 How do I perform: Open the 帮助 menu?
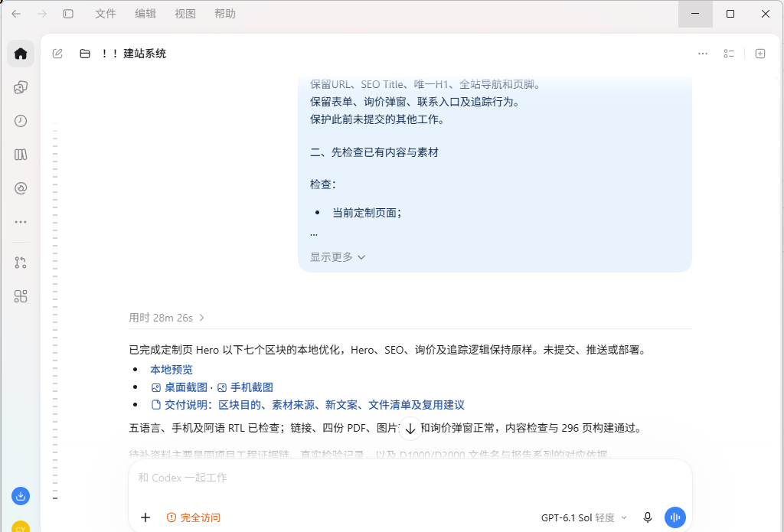(225, 14)
